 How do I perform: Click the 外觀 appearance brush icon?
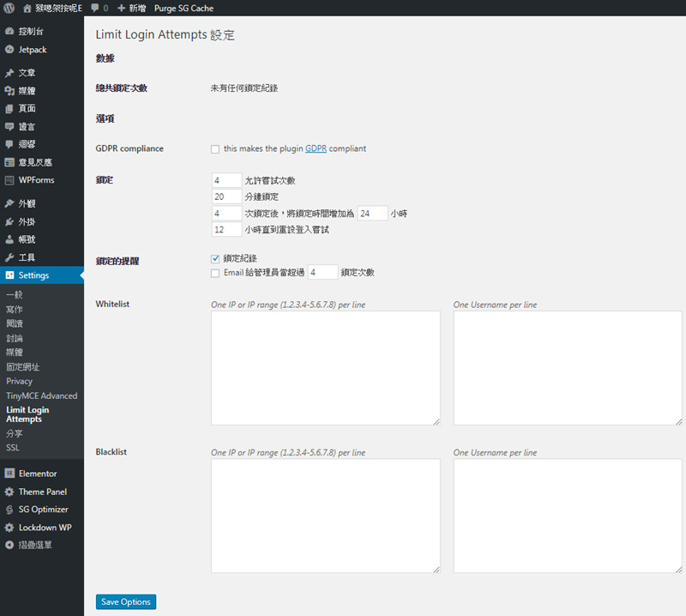coord(9,203)
